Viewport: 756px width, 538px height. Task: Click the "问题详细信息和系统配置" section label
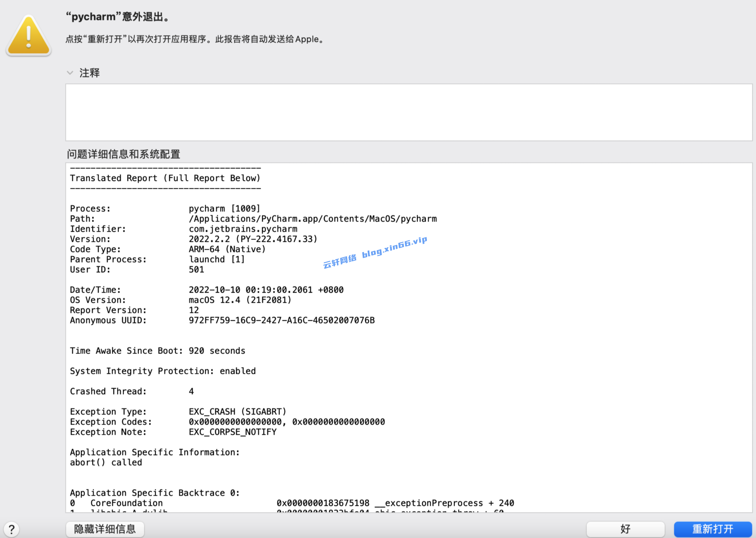click(124, 154)
